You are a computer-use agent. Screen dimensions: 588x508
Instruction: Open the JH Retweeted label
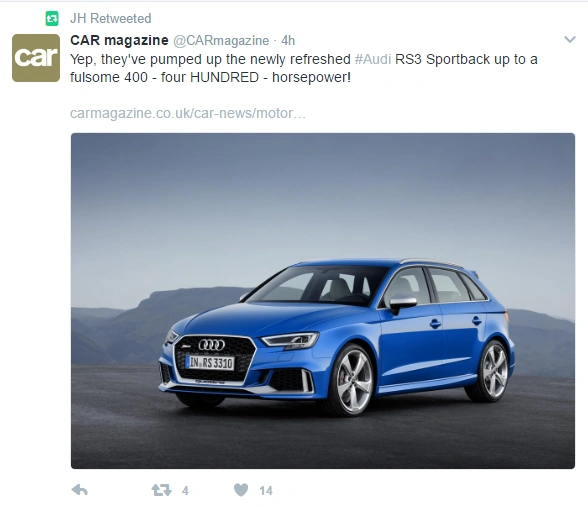tap(111, 18)
